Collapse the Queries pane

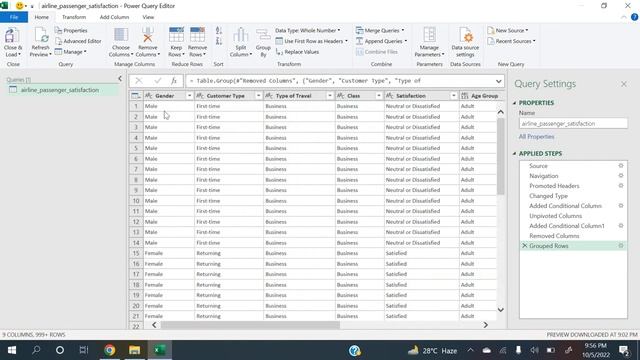pos(120,78)
